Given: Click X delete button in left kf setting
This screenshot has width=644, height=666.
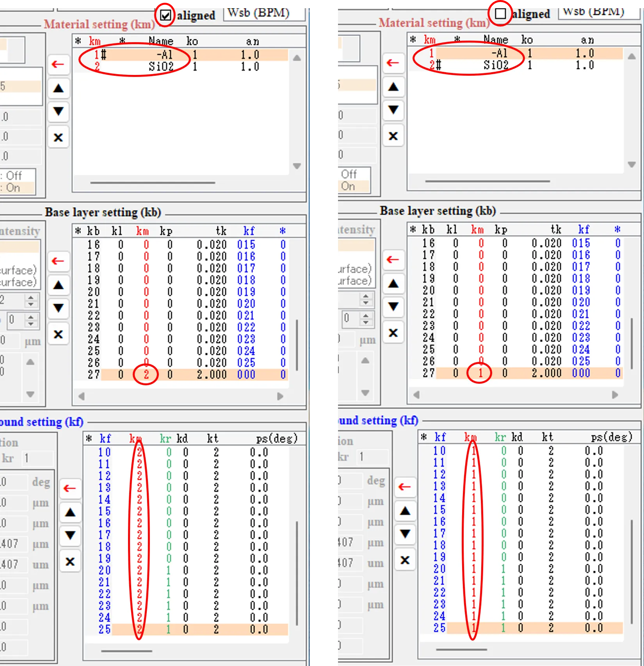Looking at the screenshot, I should point(70,561).
